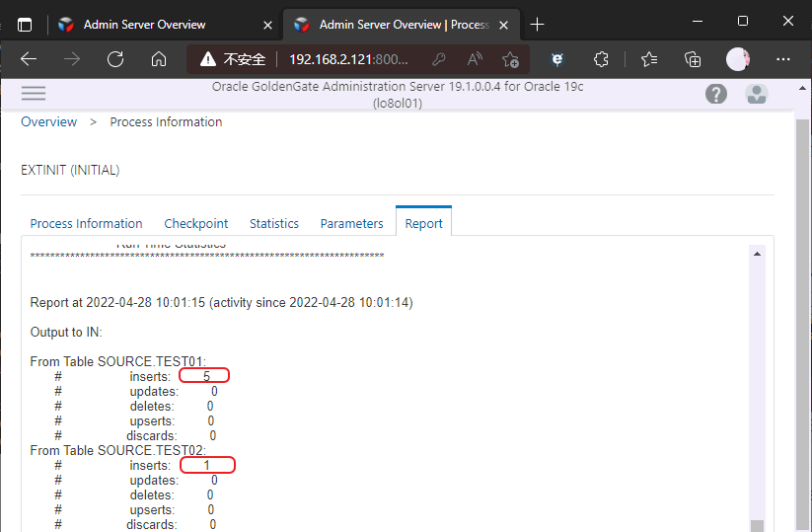
Task: Click the not secure warning icon
Action: pos(207,59)
